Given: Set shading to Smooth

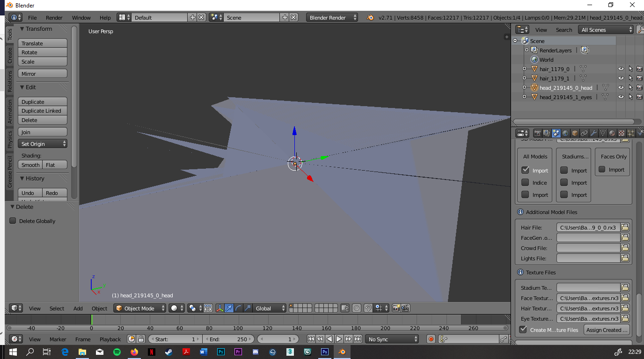Looking at the screenshot, I should (x=30, y=165).
